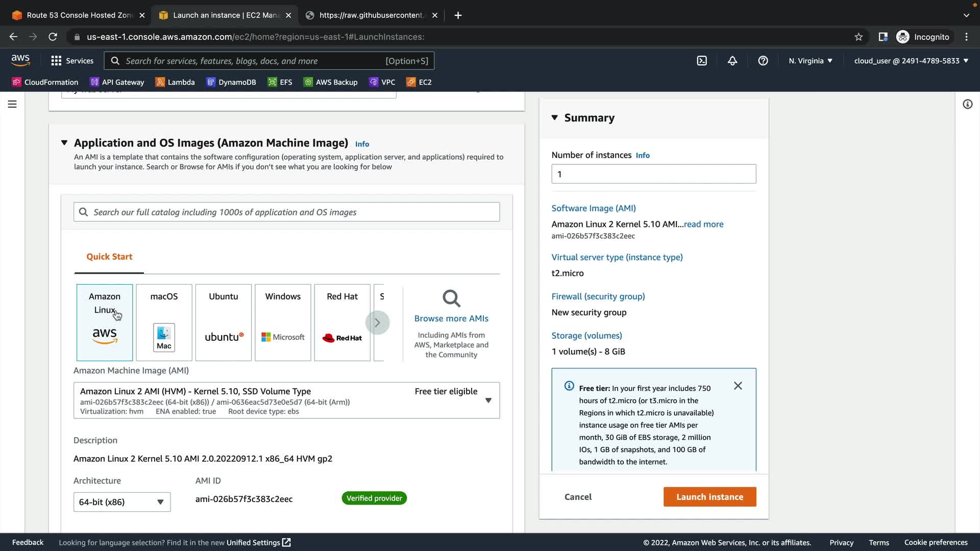This screenshot has width=980, height=551.
Task: Click the Browse more AMIs magnifier
Action: 451,298
